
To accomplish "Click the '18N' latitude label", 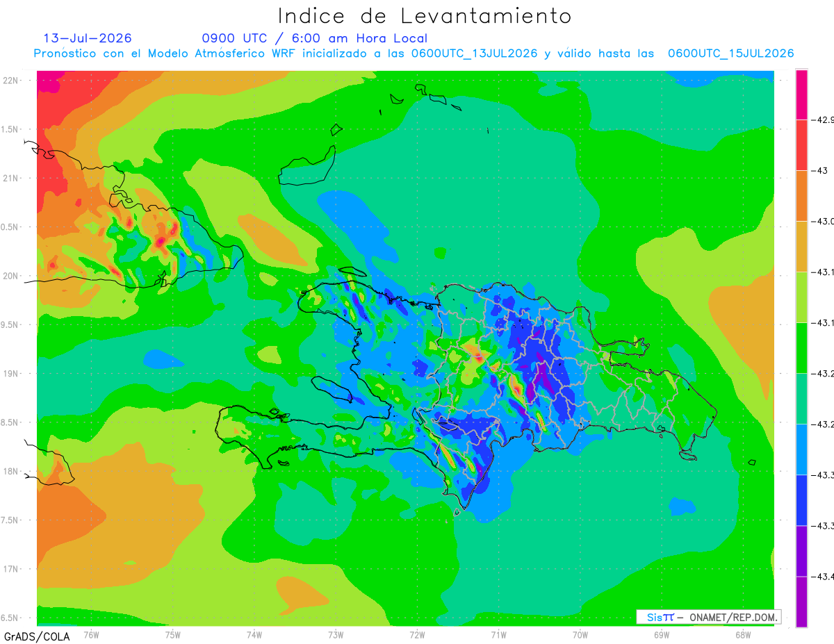I will 10,471.
